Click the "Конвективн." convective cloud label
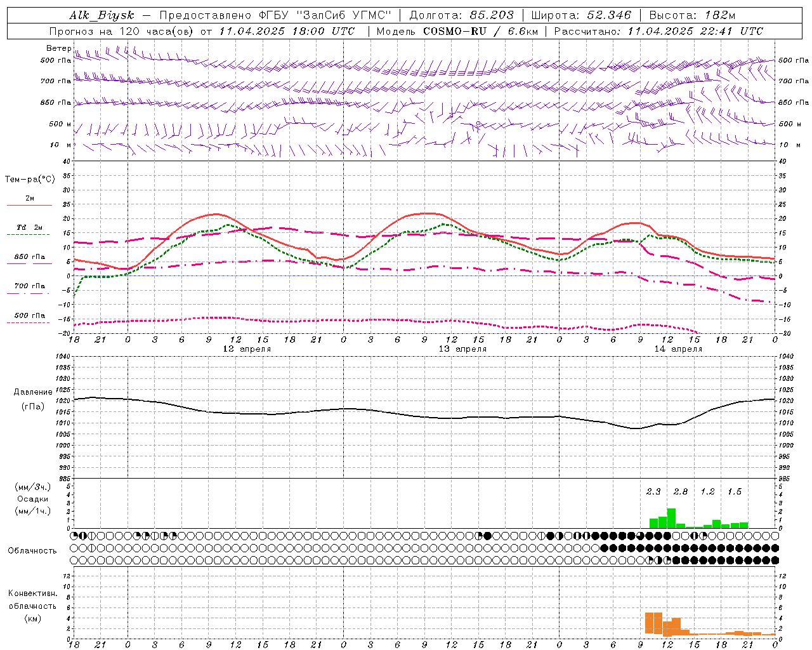 click(x=32, y=594)
